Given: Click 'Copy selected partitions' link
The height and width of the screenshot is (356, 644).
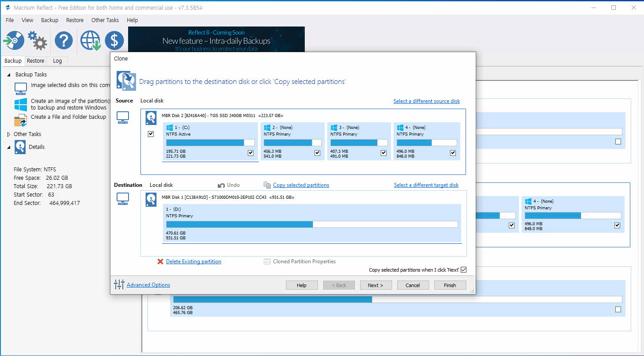Looking at the screenshot, I should [301, 185].
